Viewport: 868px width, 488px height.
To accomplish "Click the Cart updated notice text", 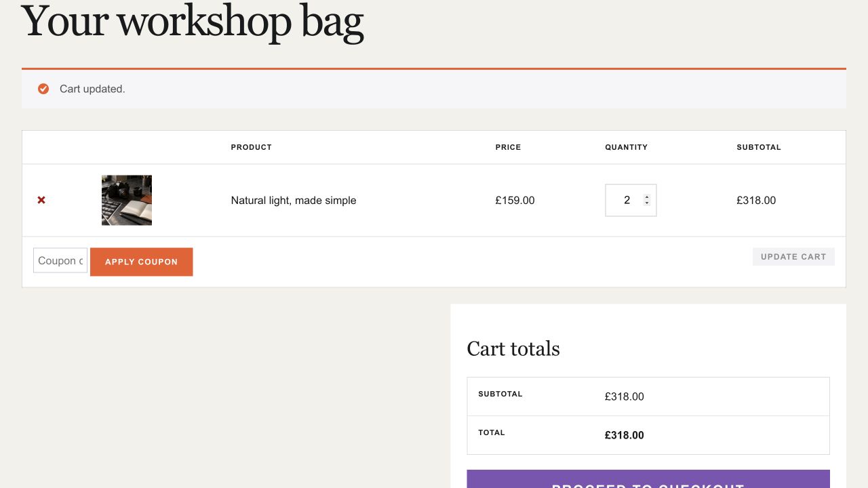I will click(x=92, y=89).
